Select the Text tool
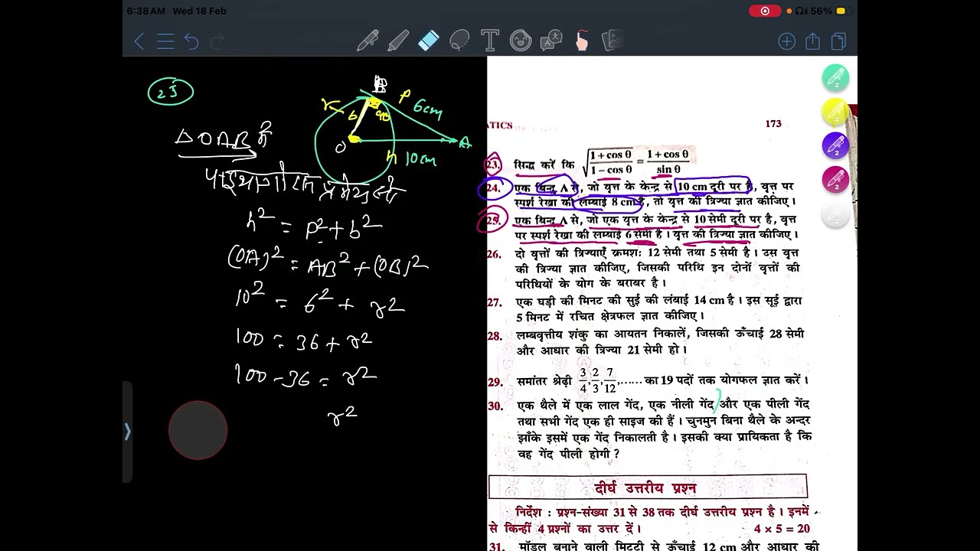The image size is (980, 551). point(490,41)
